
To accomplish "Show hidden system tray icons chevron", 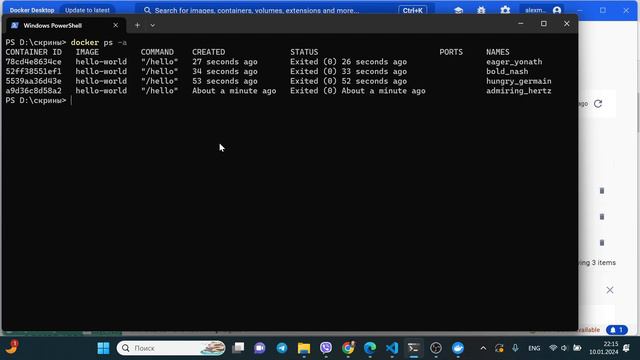I will click(x=483, y=348).
